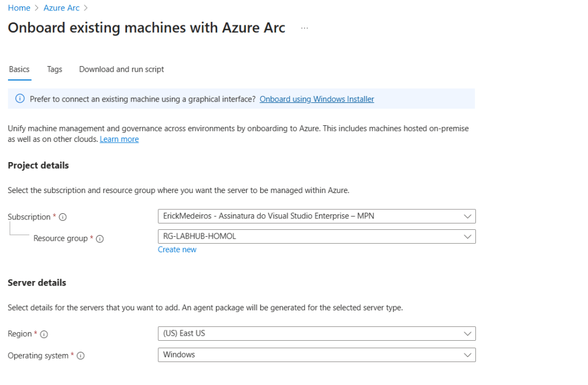Switch to the Tags tab
The height and width of the screenshot is (385, 588).
pos(55,69)
